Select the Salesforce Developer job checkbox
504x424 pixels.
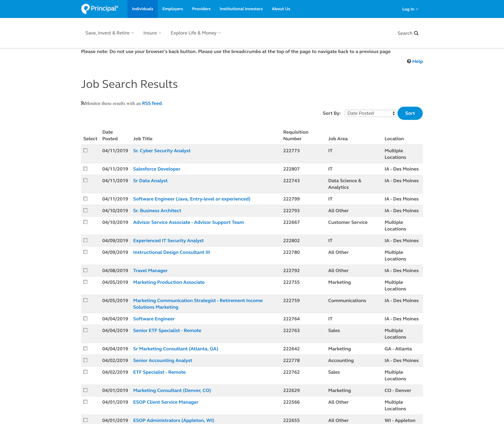[85, 169]
